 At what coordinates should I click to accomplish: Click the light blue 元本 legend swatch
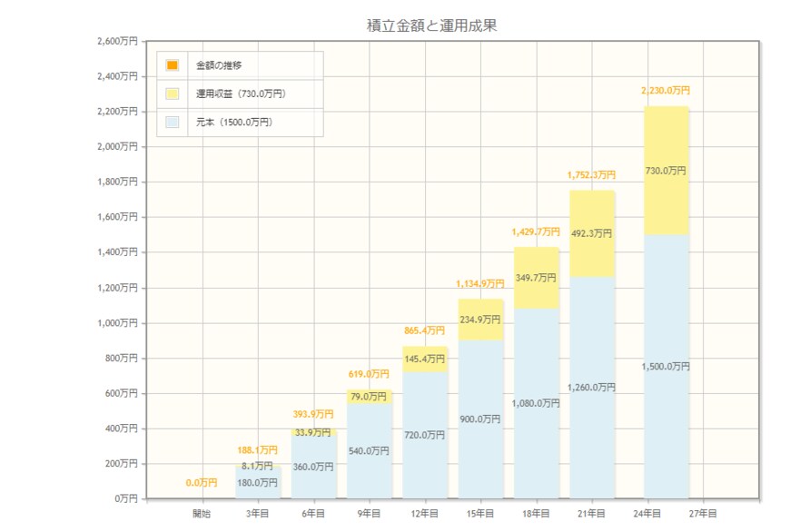click(173, 122)
